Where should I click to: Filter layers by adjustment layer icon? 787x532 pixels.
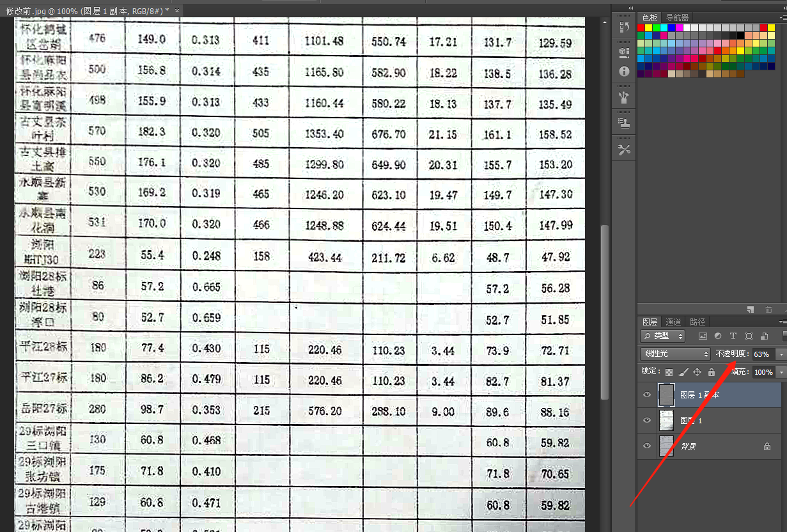(x=718, y=336)
